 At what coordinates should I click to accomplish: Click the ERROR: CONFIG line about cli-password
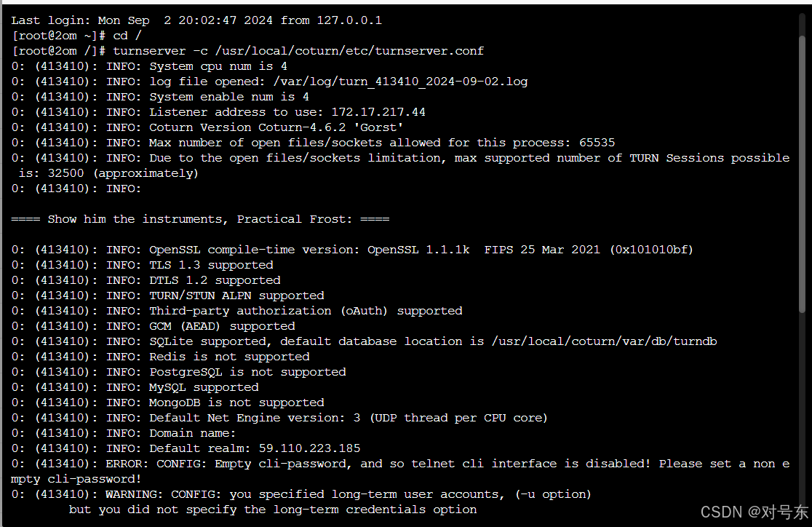tap(399, 471)
